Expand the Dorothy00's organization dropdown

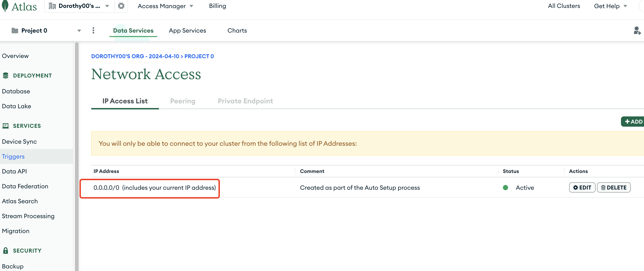pos(107,6)
